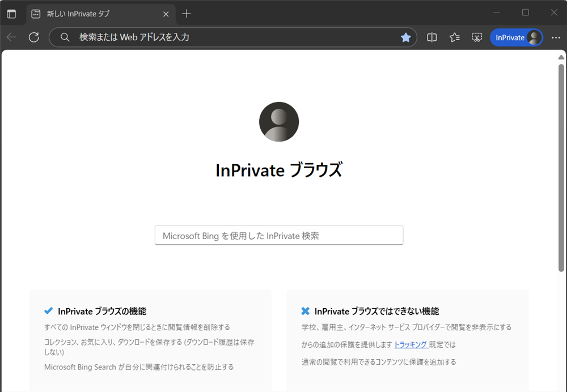Open the favorites list icon

click(454, 37)
